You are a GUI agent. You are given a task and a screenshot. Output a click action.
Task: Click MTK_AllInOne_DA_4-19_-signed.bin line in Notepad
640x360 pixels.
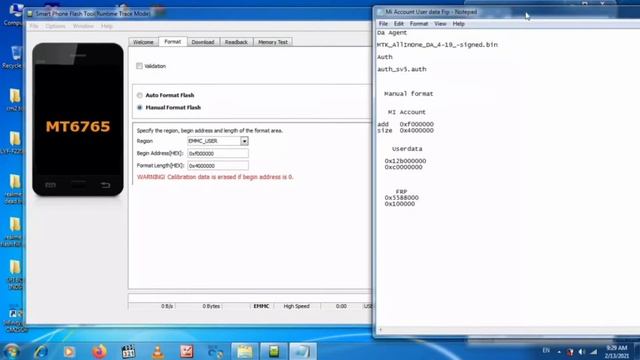[x=437, y=45]
